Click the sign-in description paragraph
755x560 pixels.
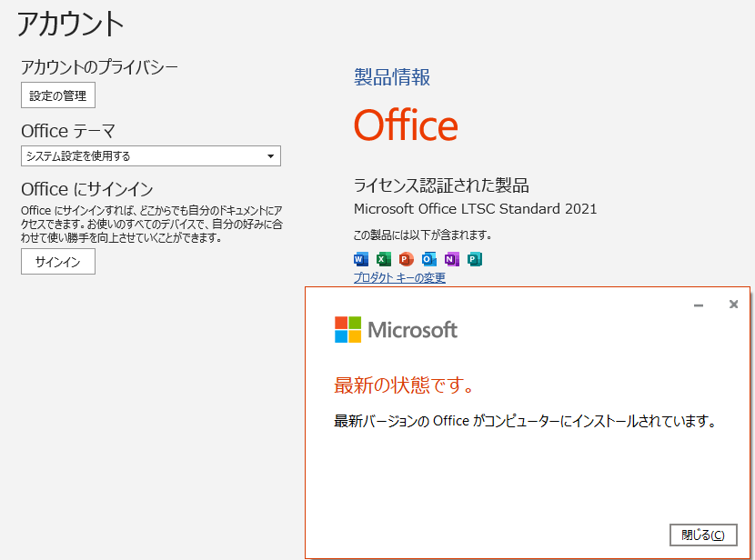point(152,225)
